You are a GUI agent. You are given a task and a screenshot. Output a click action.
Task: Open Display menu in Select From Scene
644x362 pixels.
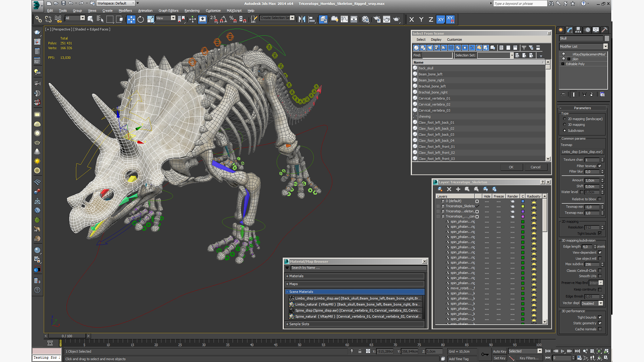436,40
